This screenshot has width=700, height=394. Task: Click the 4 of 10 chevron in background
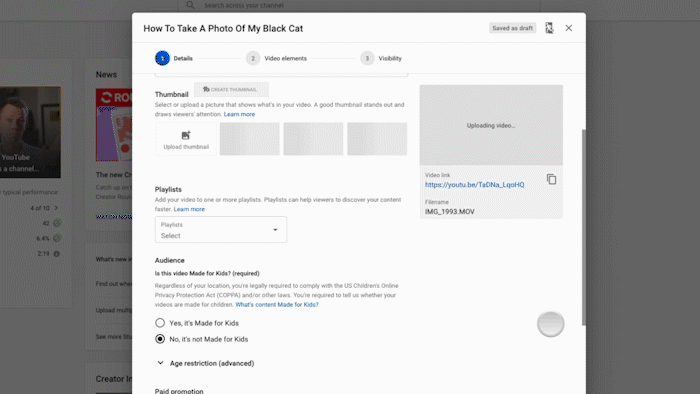click(56, 208)
